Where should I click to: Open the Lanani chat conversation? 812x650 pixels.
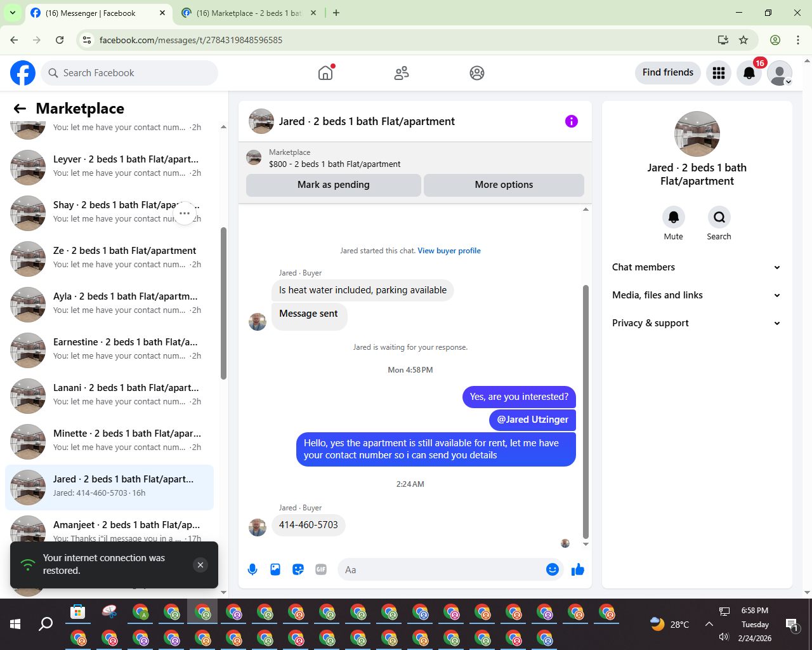click(x=109, y=396)
